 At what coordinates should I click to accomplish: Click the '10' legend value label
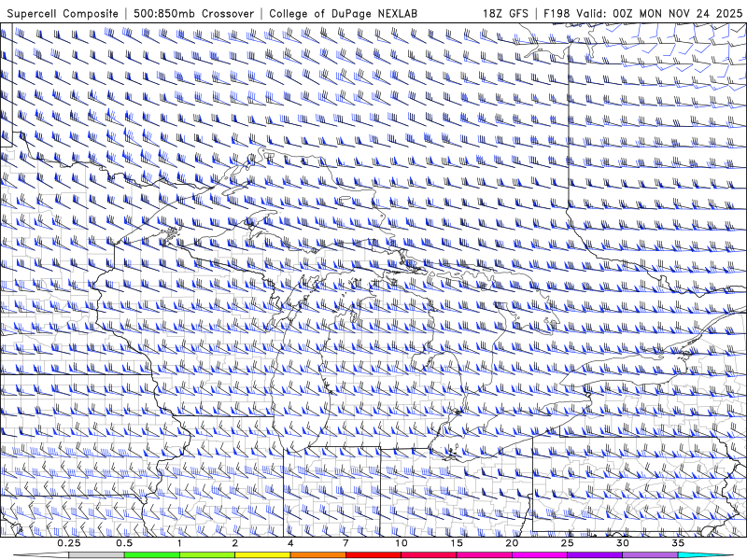pyautogui.click(x=402, y=543)
